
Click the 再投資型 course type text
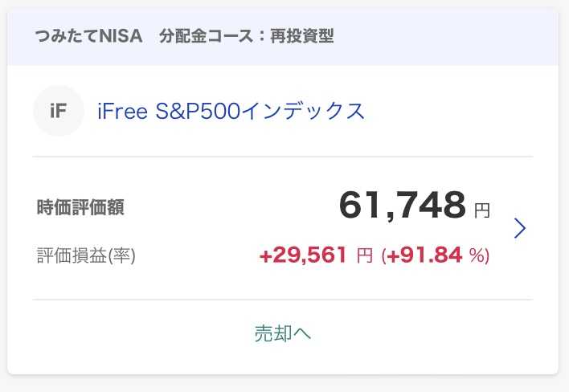pos(302,36)
